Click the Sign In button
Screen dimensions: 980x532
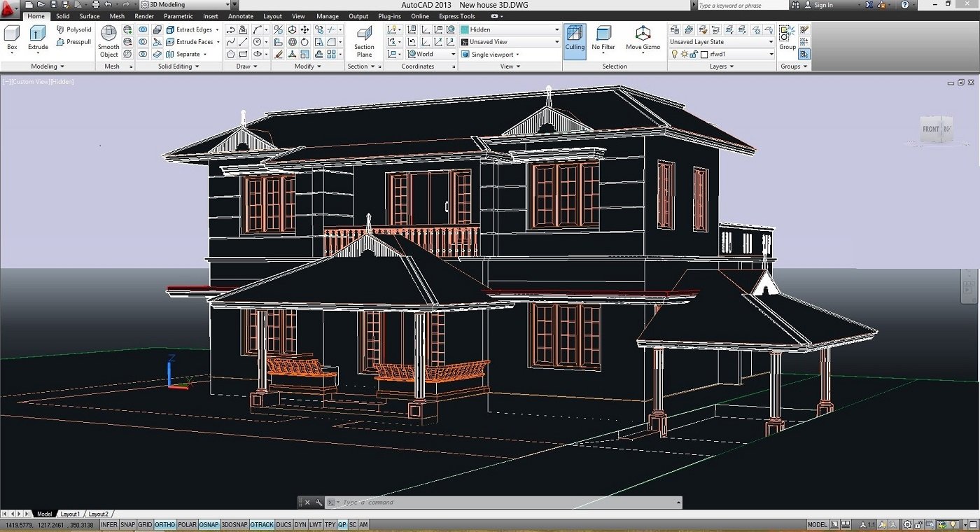coord(823,5)
